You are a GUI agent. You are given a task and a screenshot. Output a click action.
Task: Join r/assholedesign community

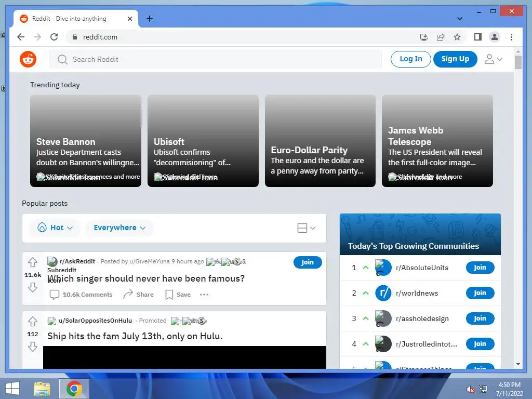480,318
